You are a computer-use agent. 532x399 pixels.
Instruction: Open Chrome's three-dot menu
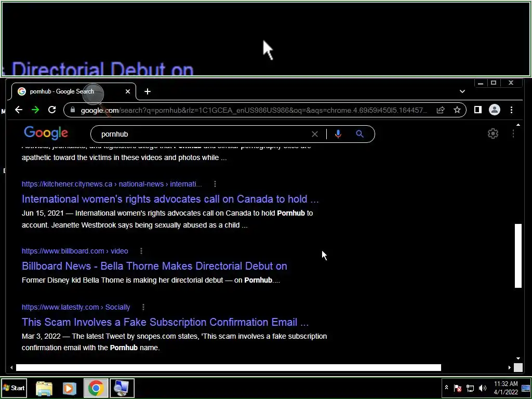[x=511, y=110]
